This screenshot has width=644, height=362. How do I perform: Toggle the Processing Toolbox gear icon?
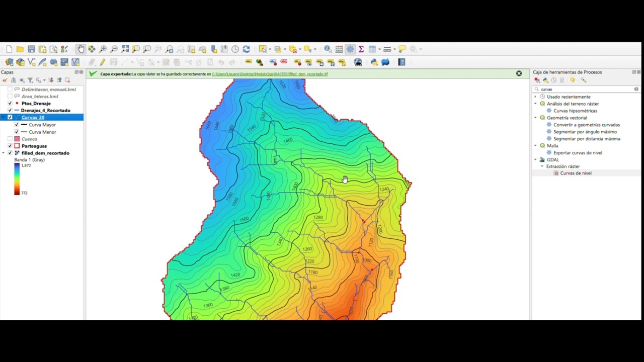[350, 49]
